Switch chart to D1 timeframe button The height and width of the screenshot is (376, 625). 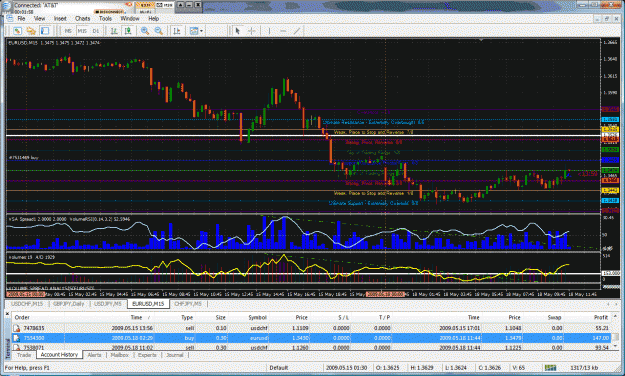[x=96, y=31]
